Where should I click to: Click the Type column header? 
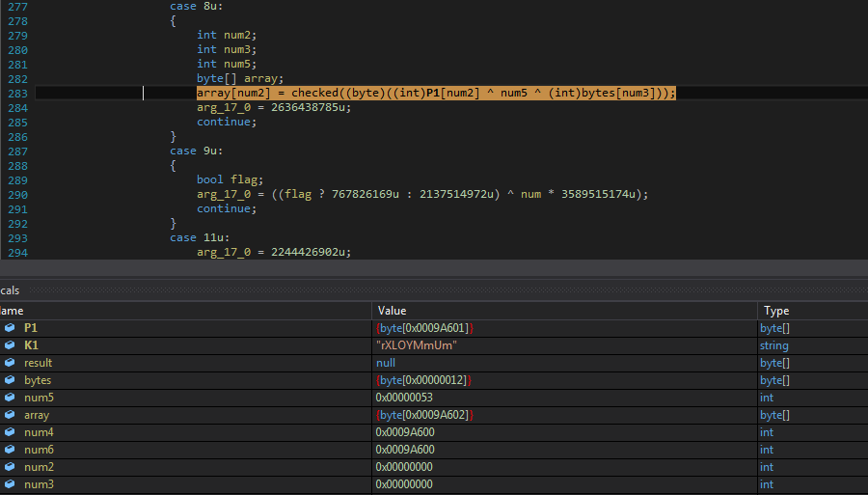click(x=776, y=311)
